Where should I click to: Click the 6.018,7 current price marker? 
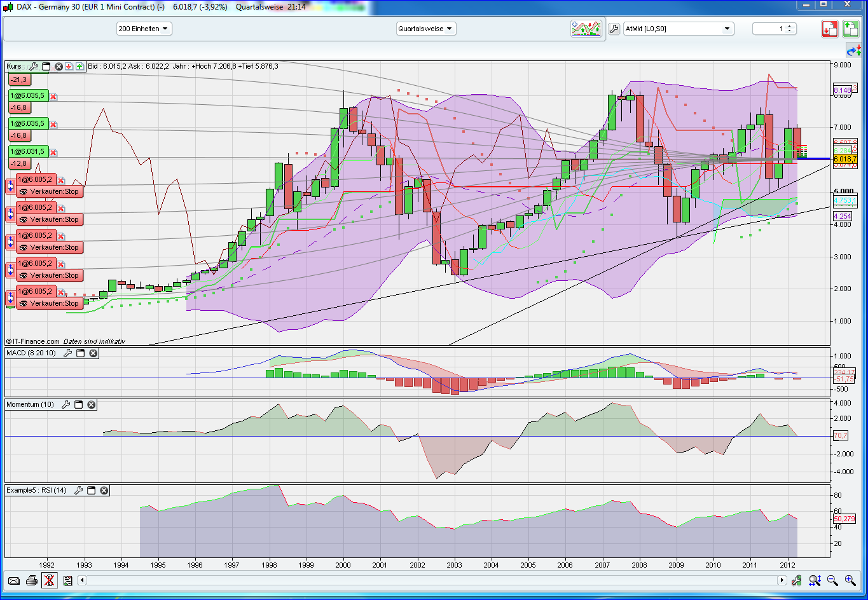845,159
